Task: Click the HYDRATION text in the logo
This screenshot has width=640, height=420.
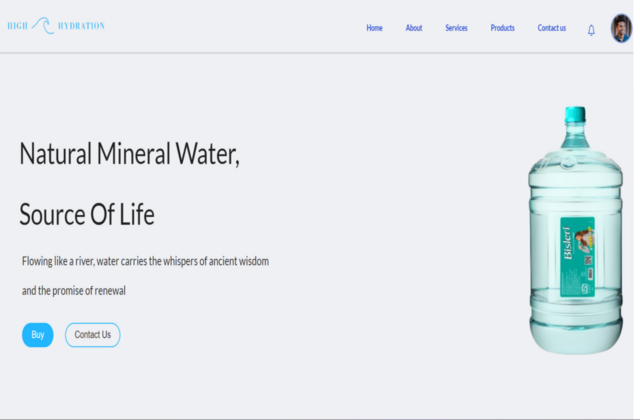Action: 81,26
